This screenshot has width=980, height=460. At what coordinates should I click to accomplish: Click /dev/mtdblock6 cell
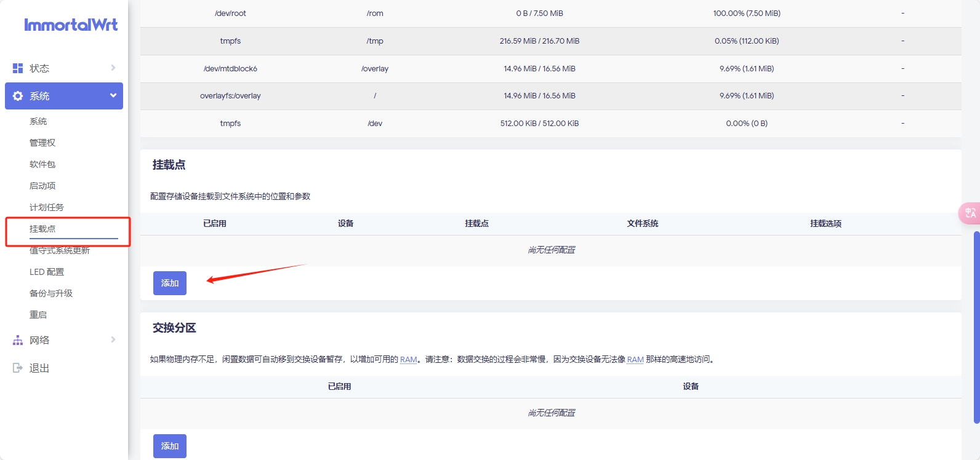[230, 68]
